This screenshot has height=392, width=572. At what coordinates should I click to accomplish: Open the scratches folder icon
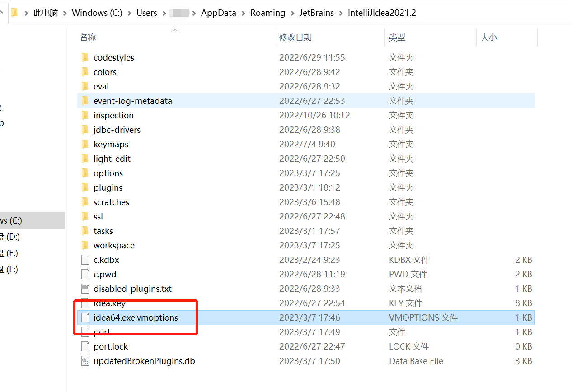85,202
